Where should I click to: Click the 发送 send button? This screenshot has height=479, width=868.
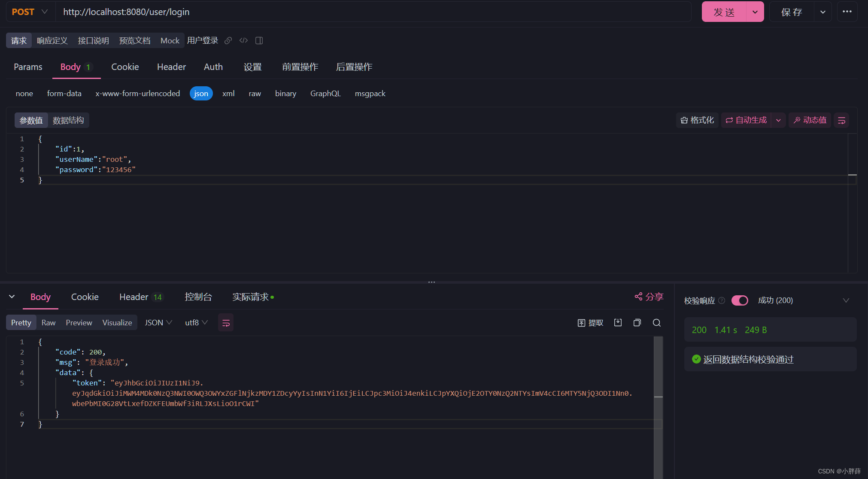pos(724,12)
